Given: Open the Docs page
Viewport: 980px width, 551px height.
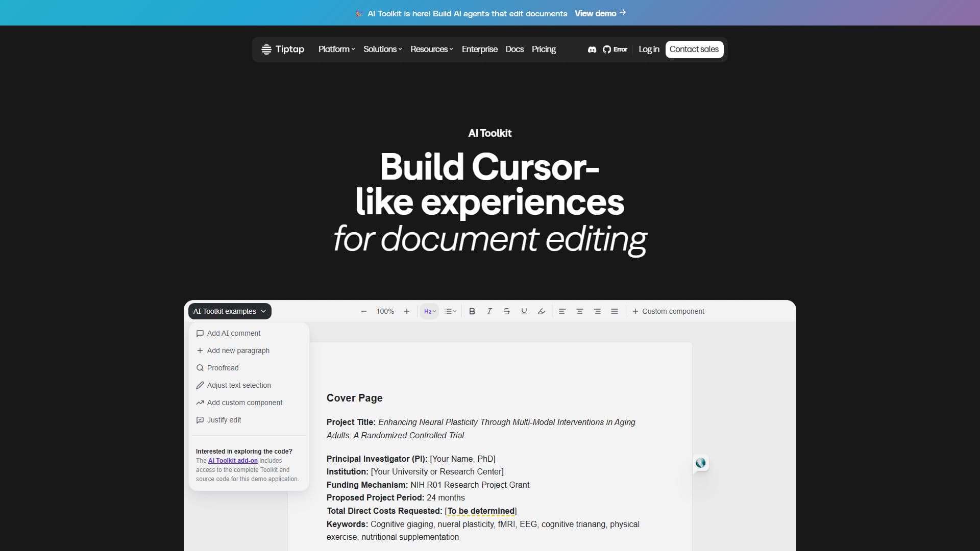Looking at the screenshot, I should [514, 49].
